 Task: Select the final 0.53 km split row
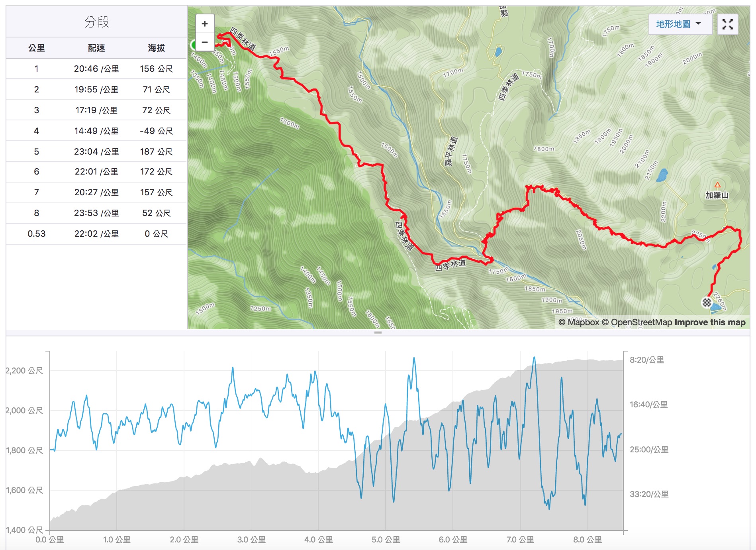pyautogui.click(x=96, y=234)
